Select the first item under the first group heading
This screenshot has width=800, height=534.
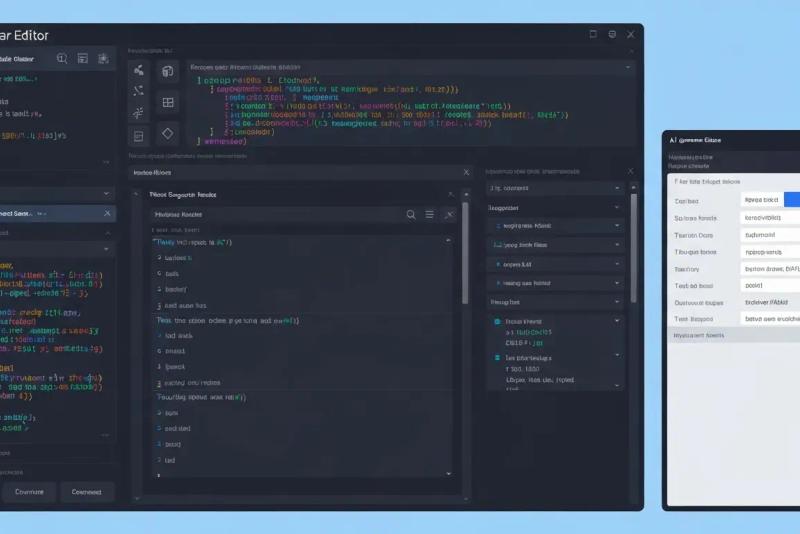[178, 258]
